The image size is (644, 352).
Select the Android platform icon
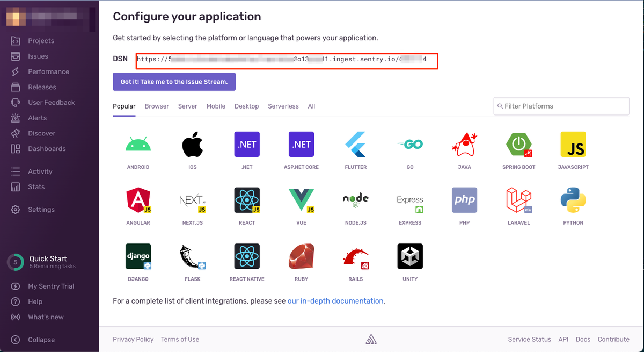coord(138,144)
